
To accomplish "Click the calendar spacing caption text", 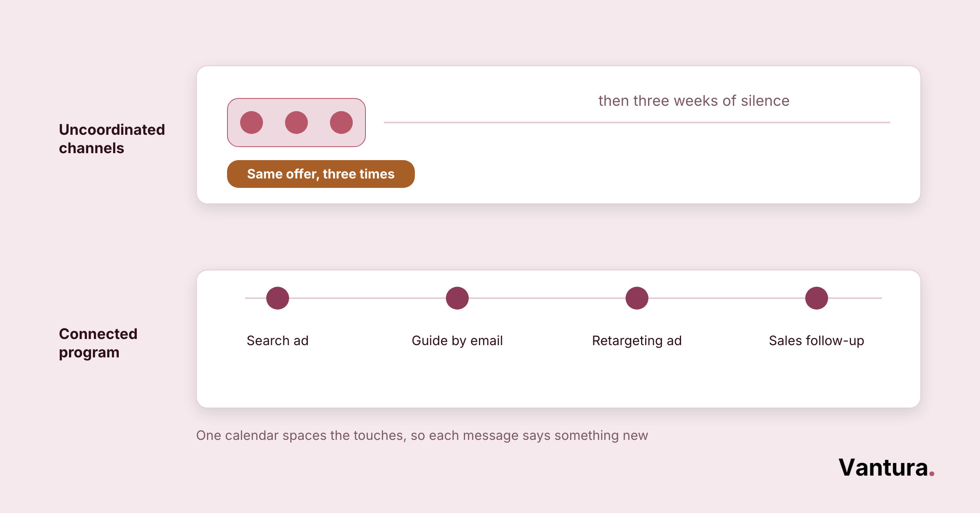I will pyautogui.click(x=422, y=435).
